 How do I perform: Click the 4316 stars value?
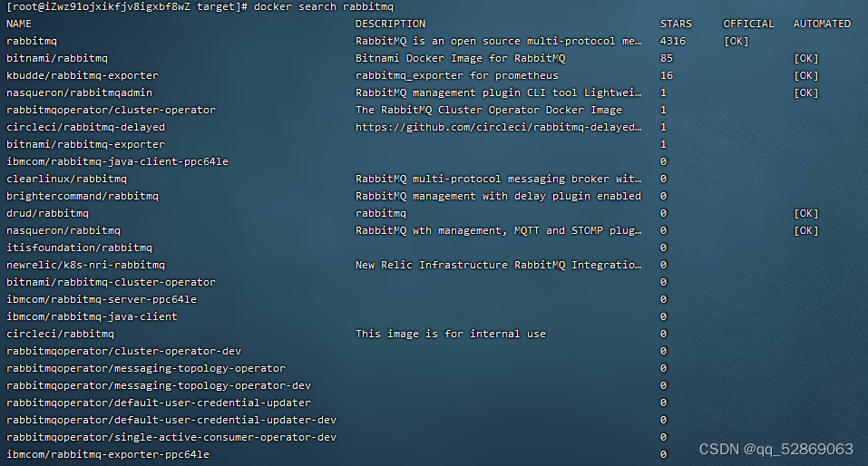tap(673, 41)
